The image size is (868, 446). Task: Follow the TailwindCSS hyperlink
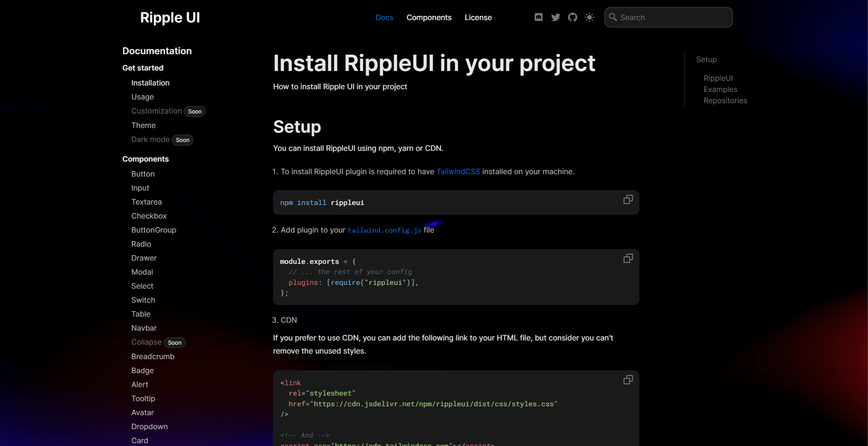coord(458,171)
